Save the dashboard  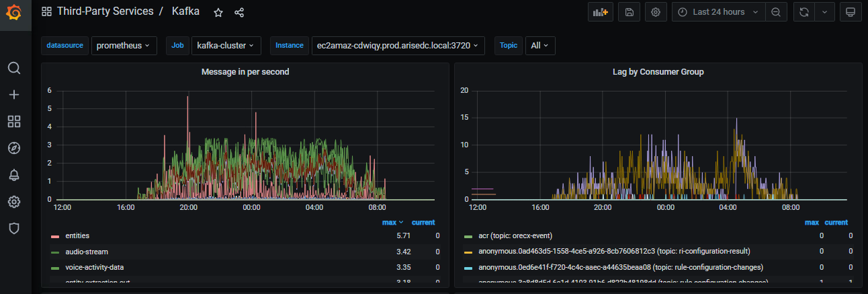[x=629, y=12]
